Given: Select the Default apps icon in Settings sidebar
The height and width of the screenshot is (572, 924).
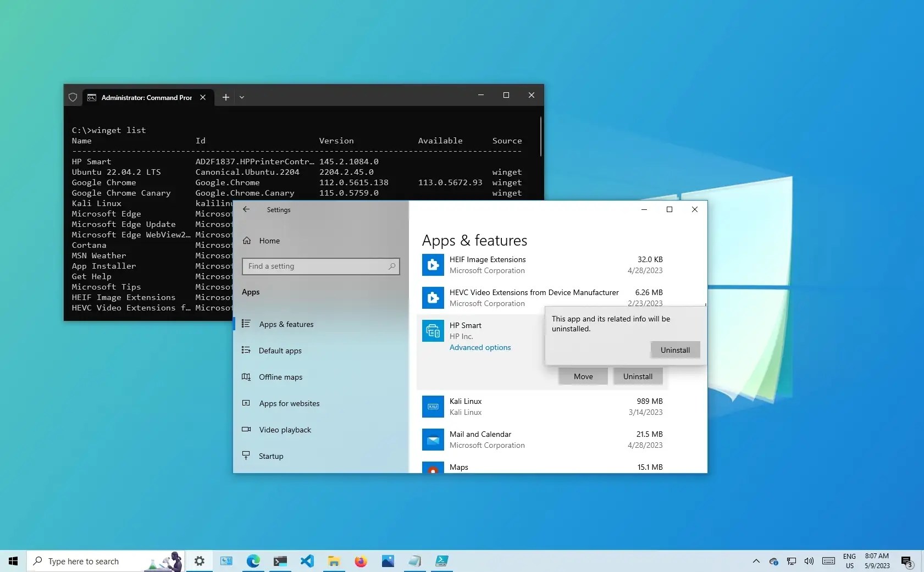Looking at the screenshot, I should pos(246,350).
